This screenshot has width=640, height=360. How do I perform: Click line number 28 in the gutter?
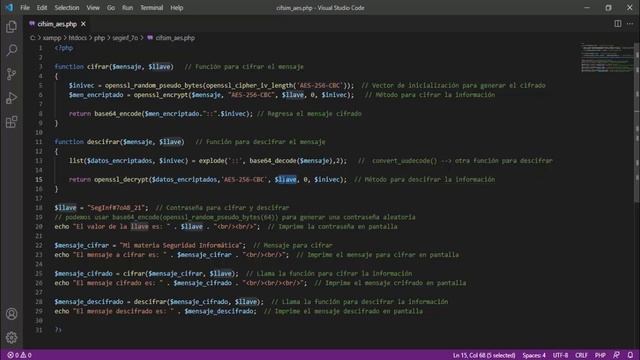(39, 302)
